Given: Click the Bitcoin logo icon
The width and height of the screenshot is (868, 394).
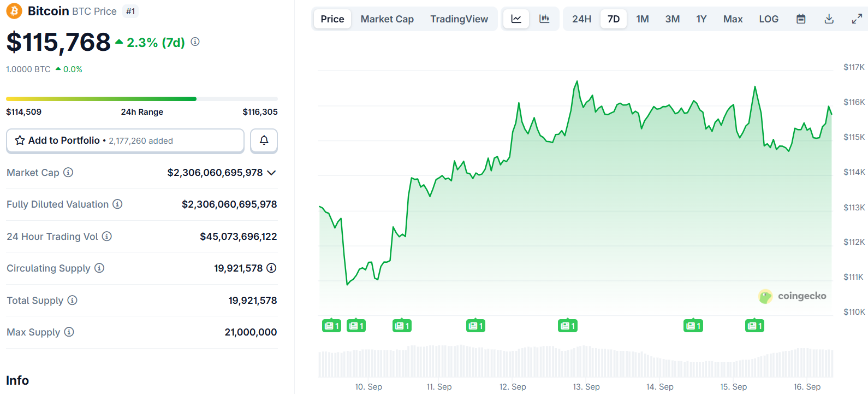Looking at the screenshot, I should coord(14,11).
